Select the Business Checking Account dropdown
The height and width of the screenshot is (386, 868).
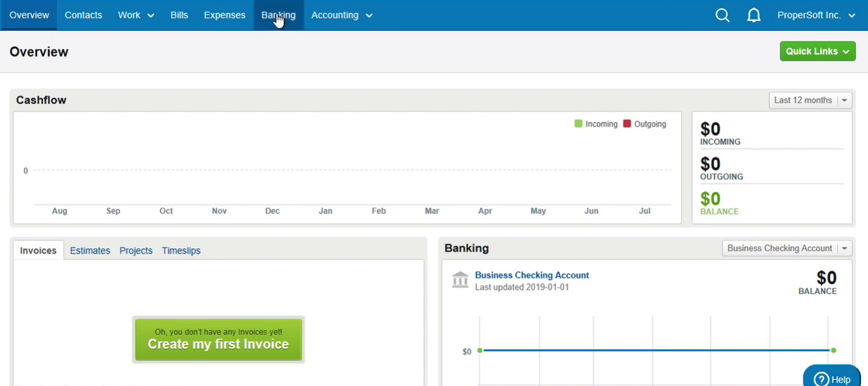click(x=787, y=248)
